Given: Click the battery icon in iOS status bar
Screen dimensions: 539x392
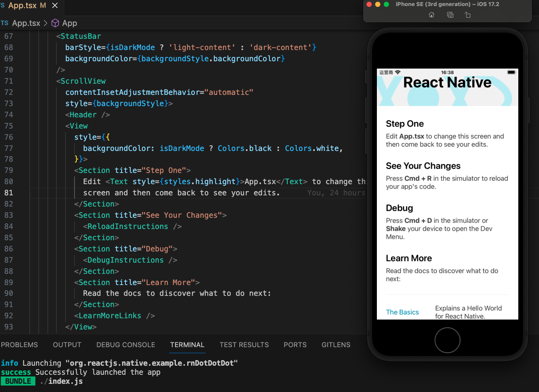Looking at the screenshot, I should (511, 72).
